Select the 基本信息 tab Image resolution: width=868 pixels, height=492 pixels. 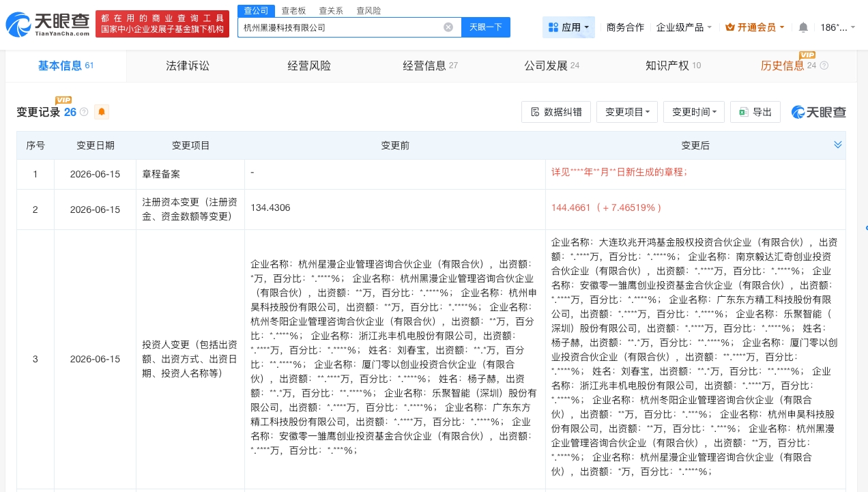click(66, 66)
